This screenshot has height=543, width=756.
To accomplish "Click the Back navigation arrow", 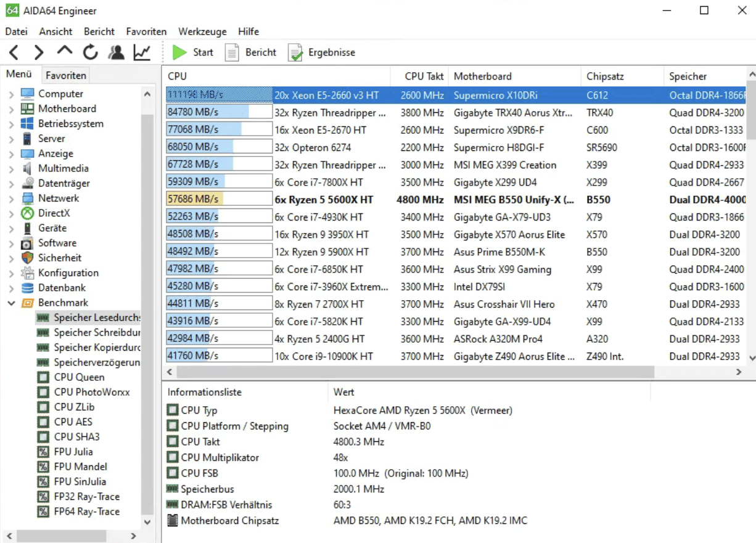I will click(x=14, y=52).
